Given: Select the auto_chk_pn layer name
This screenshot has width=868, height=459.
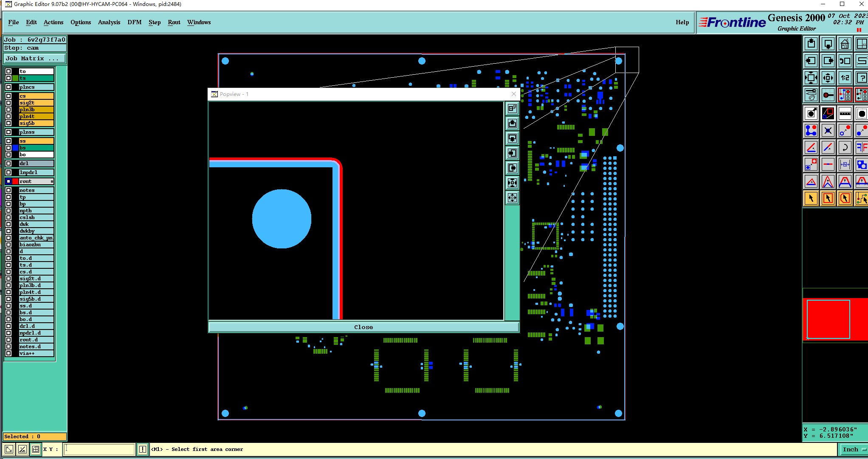Looking at the screenshot, I should [36, 238].
